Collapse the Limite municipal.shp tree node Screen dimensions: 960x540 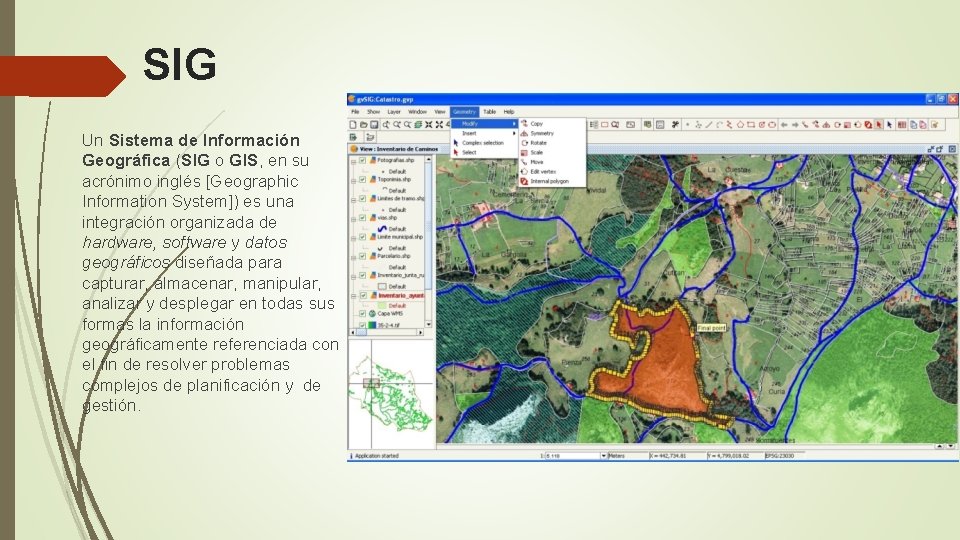(x=353, y=238)
